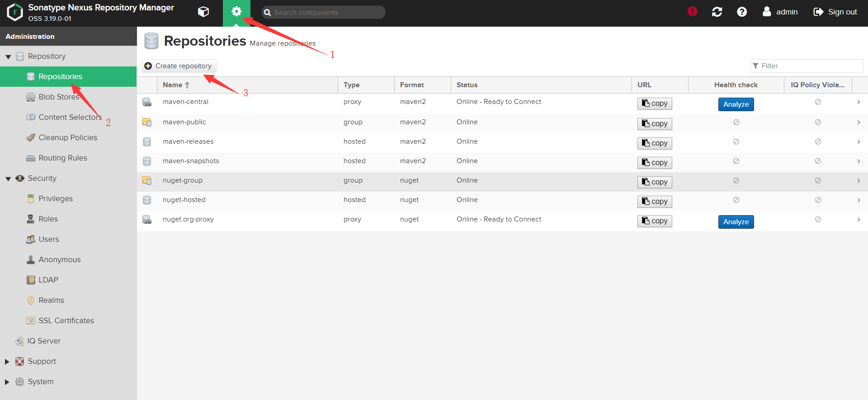The height and width of the screenshot is (400, 868).
Task: Expand the System tree section
Action: 7,382
